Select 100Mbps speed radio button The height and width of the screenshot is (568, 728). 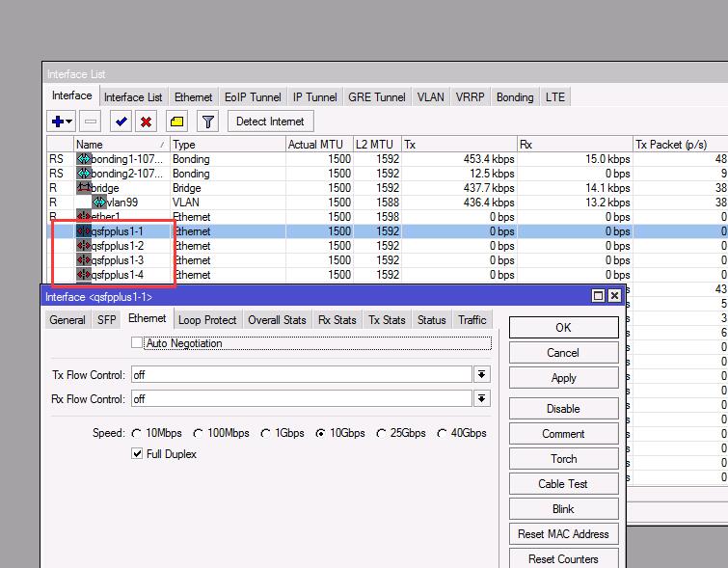[x=198, y=433]
